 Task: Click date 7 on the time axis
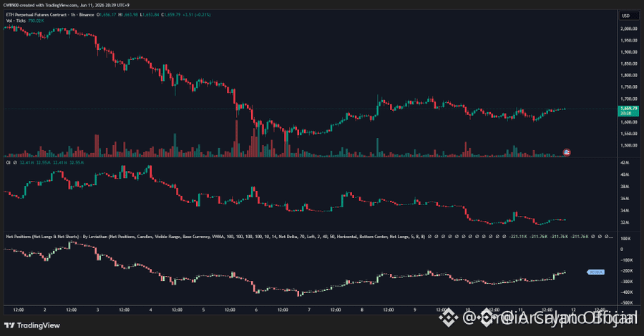309,310
